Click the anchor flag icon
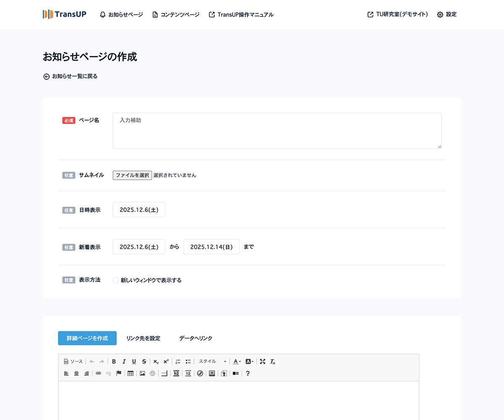Image resolution: width=504 pixels, height=420 pixels. coord(119,373)
